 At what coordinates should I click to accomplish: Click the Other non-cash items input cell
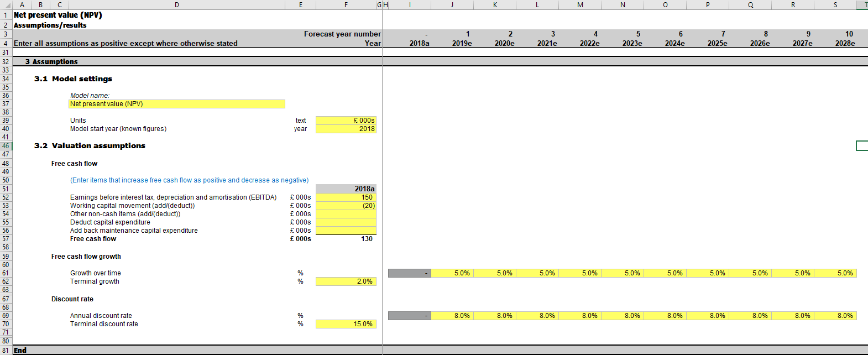click(x=346, y=214)
